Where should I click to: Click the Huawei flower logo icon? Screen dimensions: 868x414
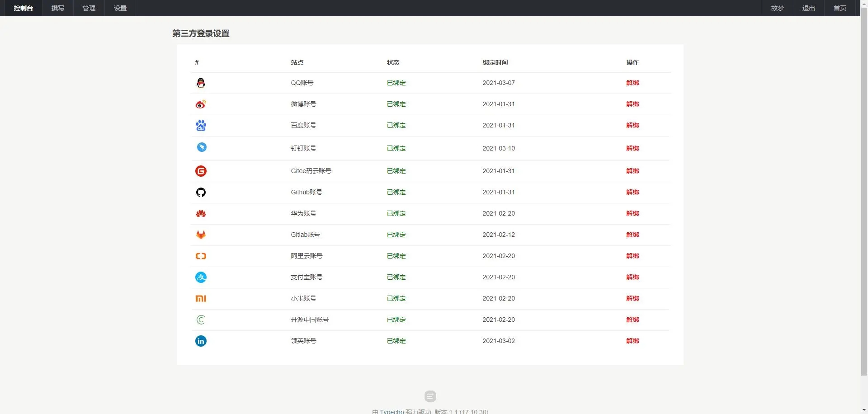(201, 213)
